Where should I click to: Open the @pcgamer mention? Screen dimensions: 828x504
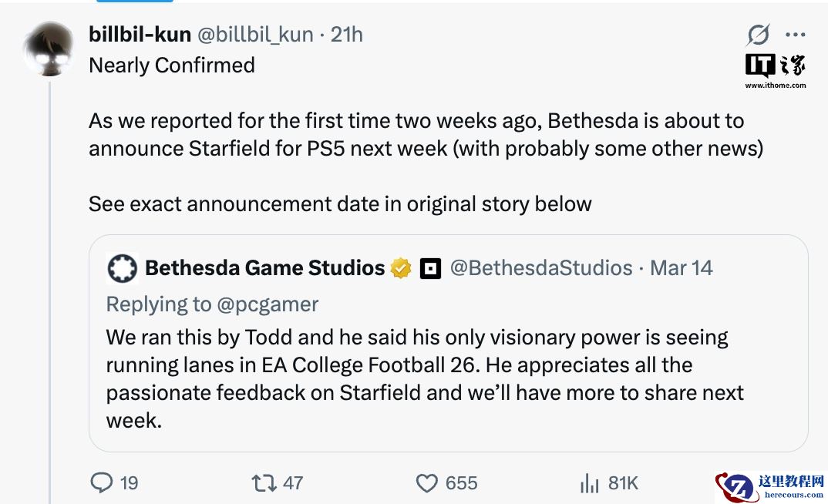[267, 304]
